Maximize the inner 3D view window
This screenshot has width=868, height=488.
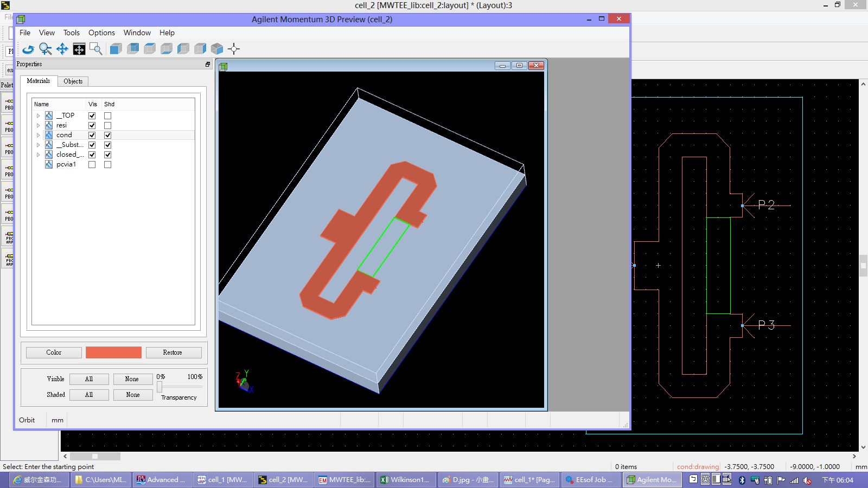tap(519, 66)
